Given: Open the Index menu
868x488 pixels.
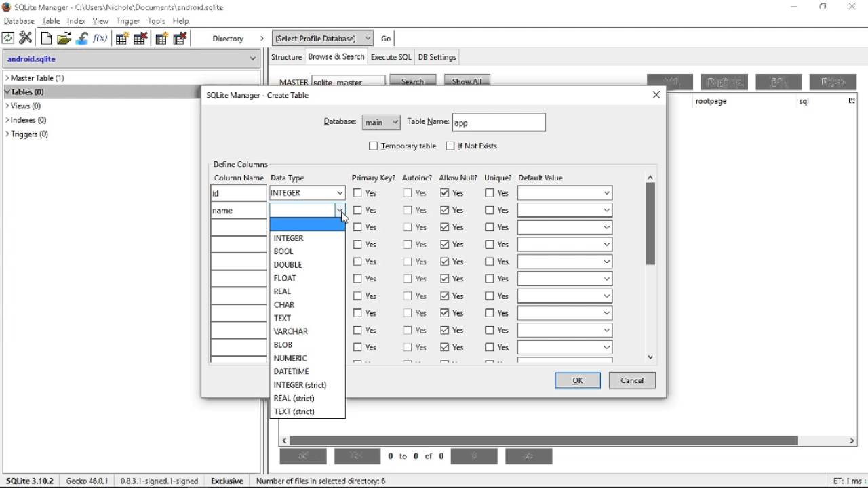Looking at the screenshot, I should [76, 21].
